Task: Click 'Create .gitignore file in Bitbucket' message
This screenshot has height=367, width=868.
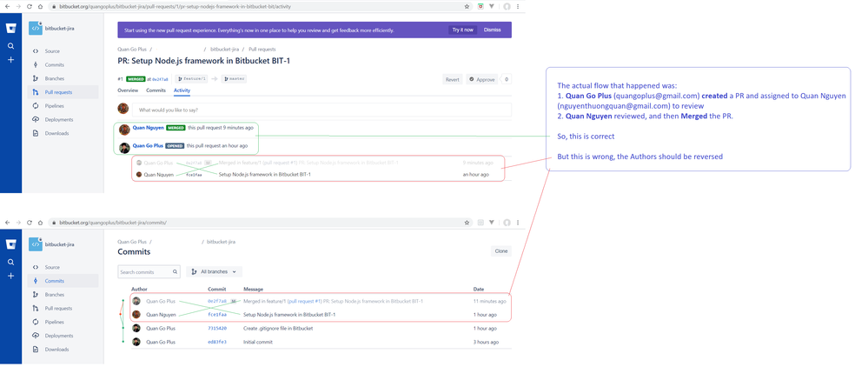Action: [x=278, y=328]
